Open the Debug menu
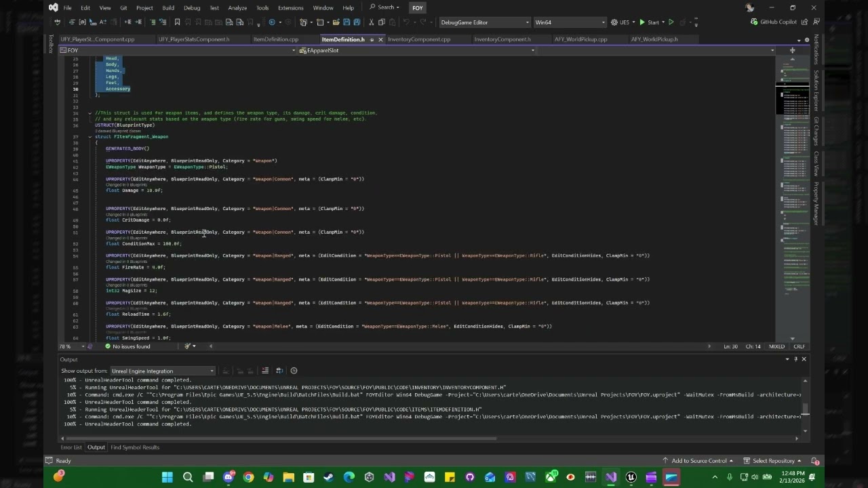This screenshot has height=488, width=868. click(x=192, y=8)
